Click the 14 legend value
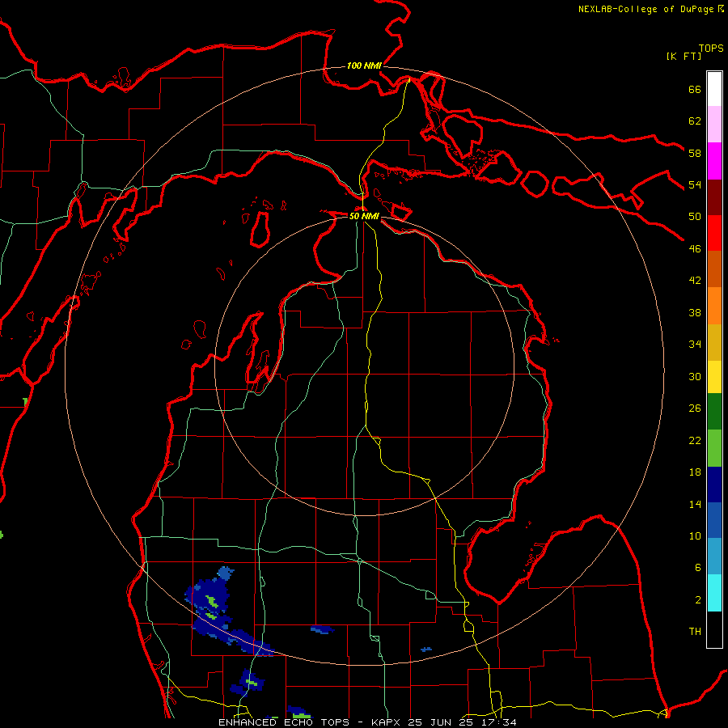 pos(695,504)
